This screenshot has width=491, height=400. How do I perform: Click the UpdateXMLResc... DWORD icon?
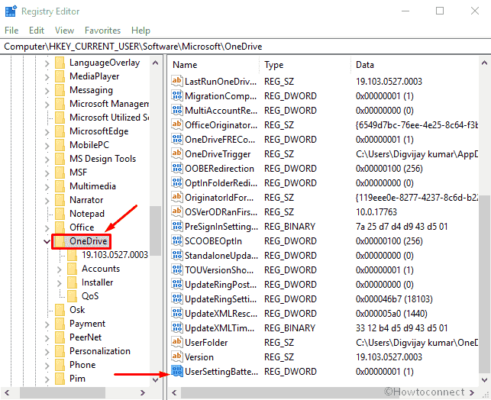pyautogui.click(x=177, y=313)
